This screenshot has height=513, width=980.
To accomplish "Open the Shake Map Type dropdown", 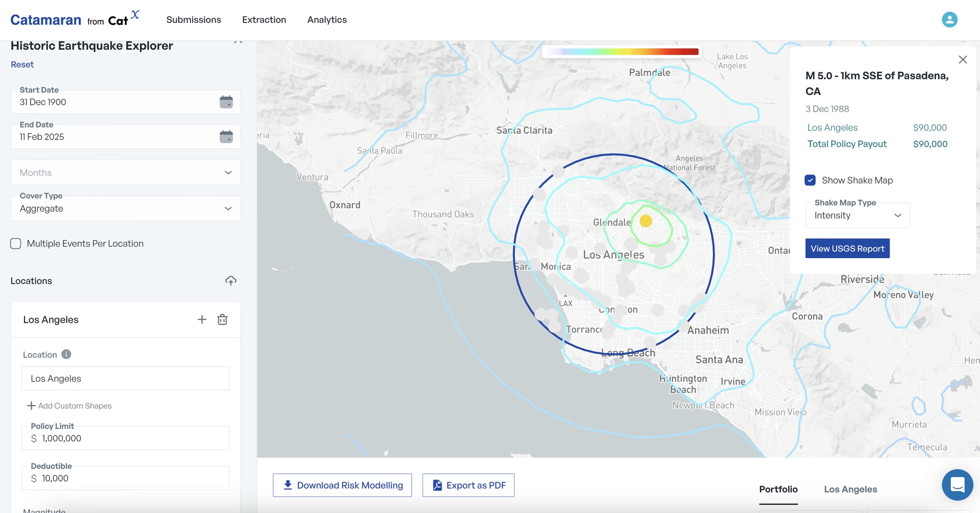I will [x=857, y=216].
